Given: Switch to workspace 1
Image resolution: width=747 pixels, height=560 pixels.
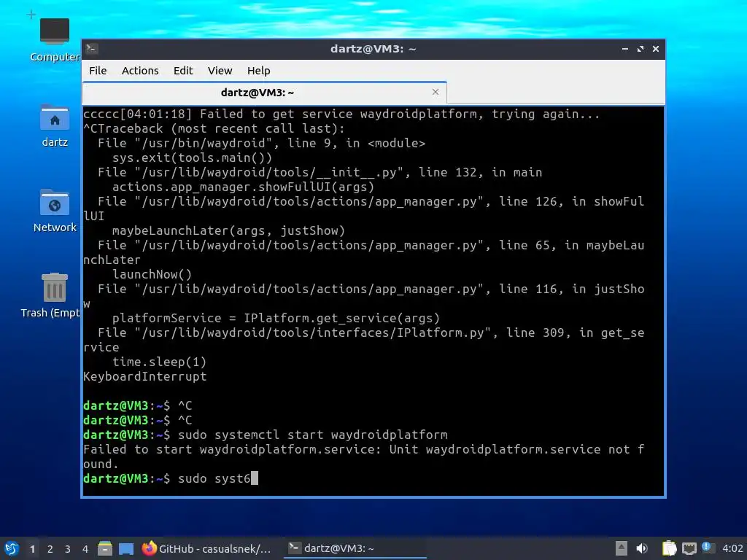Looking at the screenshot, I should pos(32,549).
